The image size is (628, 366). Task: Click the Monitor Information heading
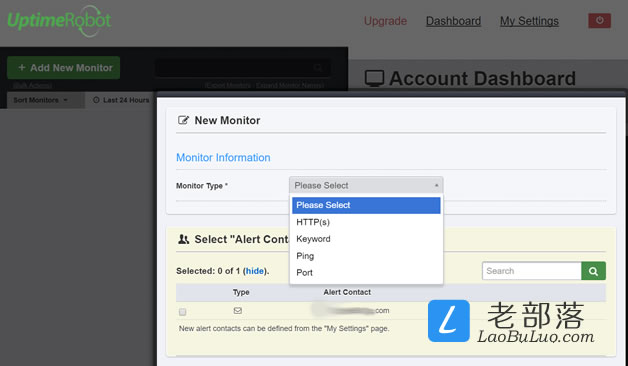(x=223, y=157)
